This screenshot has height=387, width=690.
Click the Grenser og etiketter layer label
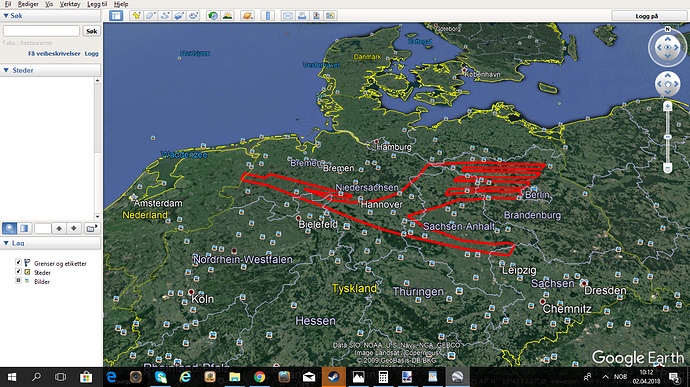[60, 264]
